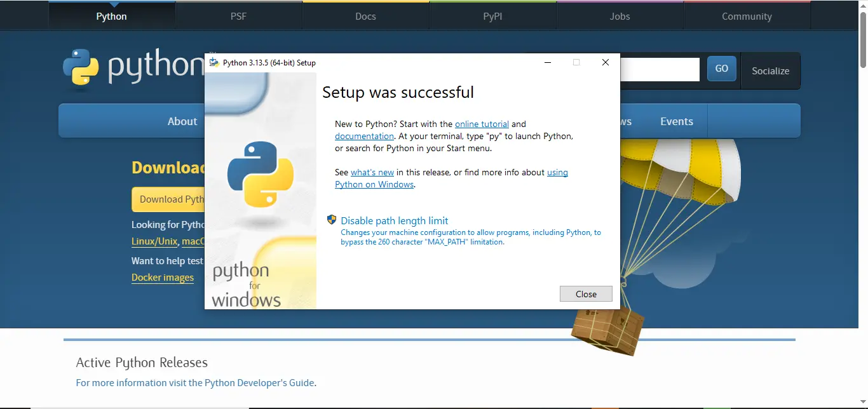The image size is (868, 409).
Task: Click the GO search button
Action: point(722,69)
